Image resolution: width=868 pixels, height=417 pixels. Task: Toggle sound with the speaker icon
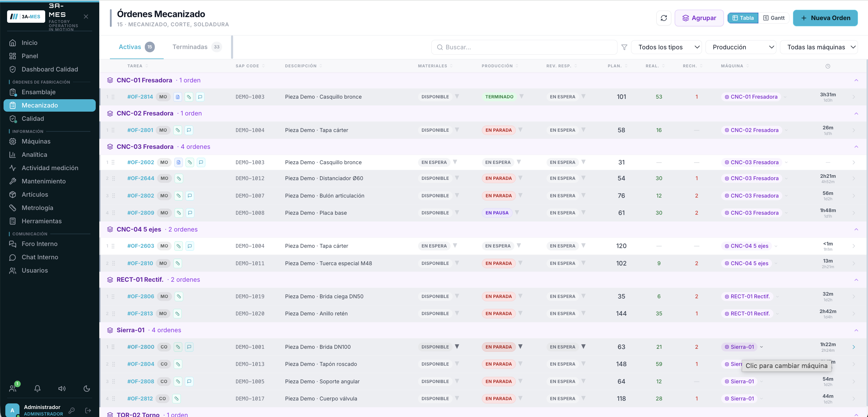(62, 388)
